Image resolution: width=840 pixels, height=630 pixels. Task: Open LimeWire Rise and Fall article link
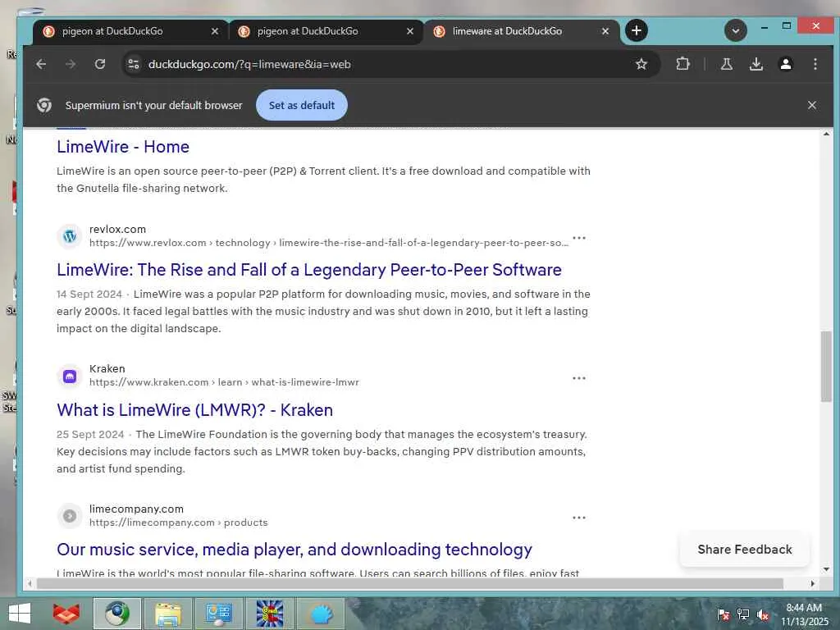click(309, 269)
